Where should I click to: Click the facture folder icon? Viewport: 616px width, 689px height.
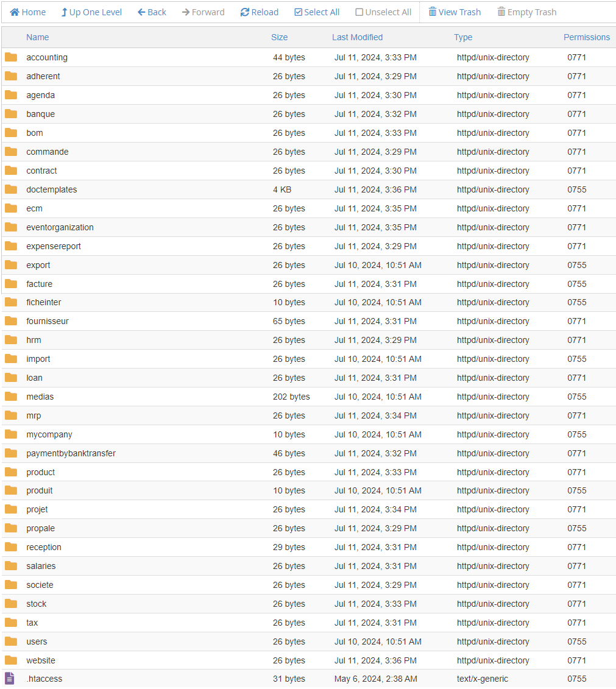click(x=11, y=284)
